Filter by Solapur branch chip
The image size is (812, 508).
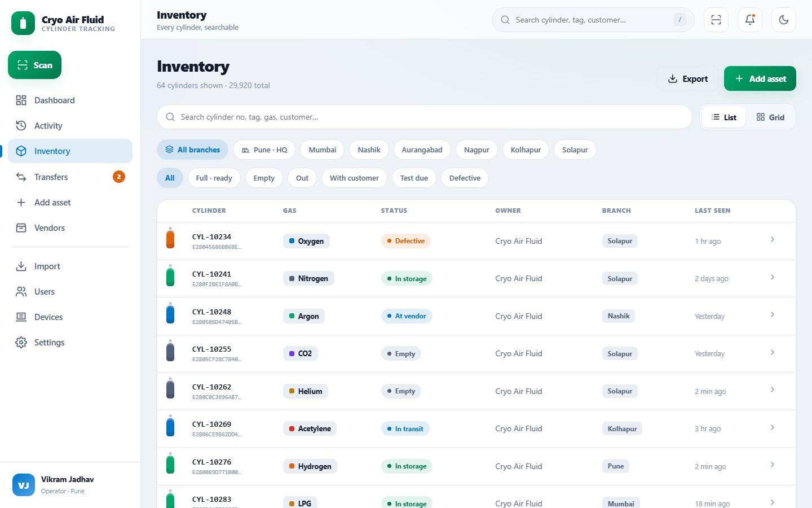tap(575, 150)
